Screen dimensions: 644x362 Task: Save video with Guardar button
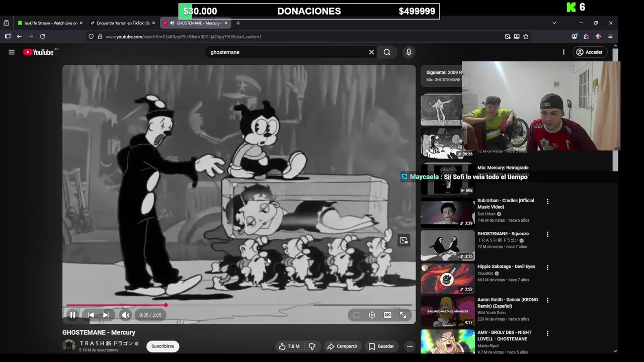(x=381, y=346)
